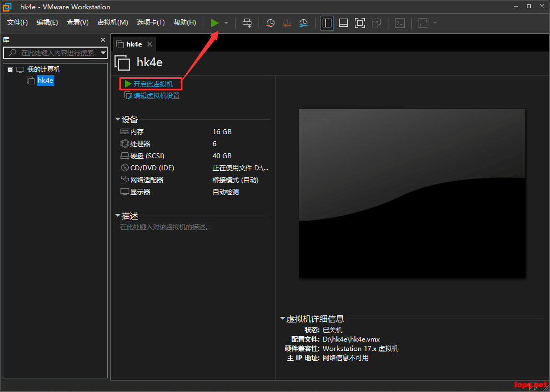550x392 pixels.
Task: Enter full screen mode
Action: [x=359, y=23]
